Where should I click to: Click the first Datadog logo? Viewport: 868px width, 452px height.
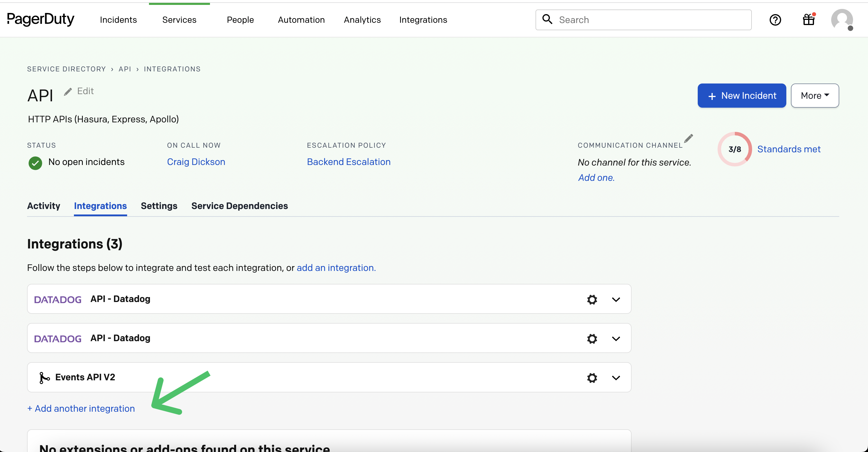pos(58,299)
